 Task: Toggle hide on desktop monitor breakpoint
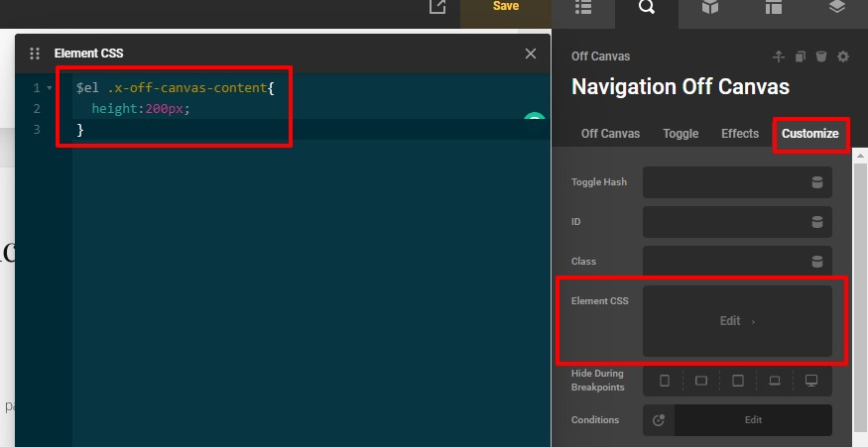click(x=811, y=381)
